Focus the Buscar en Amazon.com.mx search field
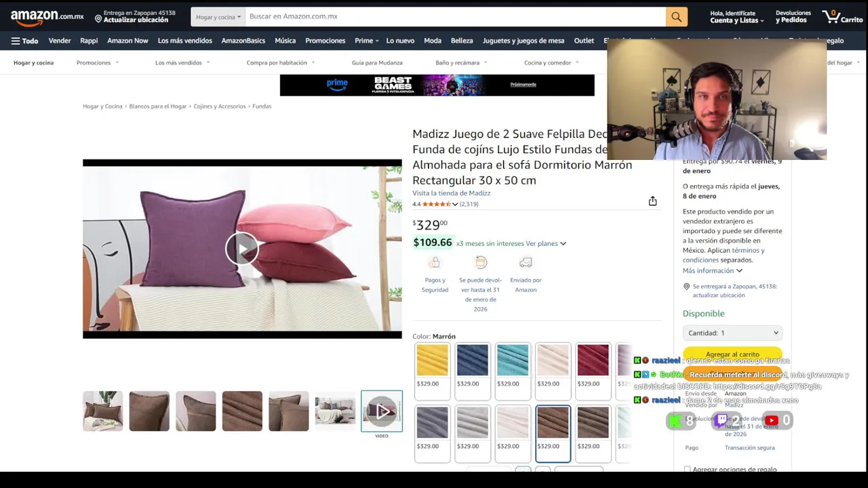 [455, 16]
